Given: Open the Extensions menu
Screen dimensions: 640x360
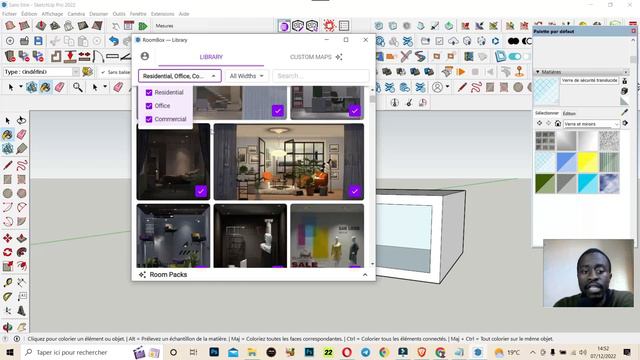Looking at the screenshot, I should (162, 14).
